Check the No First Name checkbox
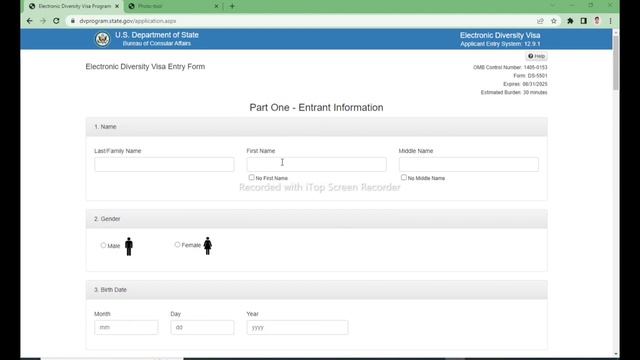Image resolution: width=640 pixels, height=360 pixels. (251, 178)
